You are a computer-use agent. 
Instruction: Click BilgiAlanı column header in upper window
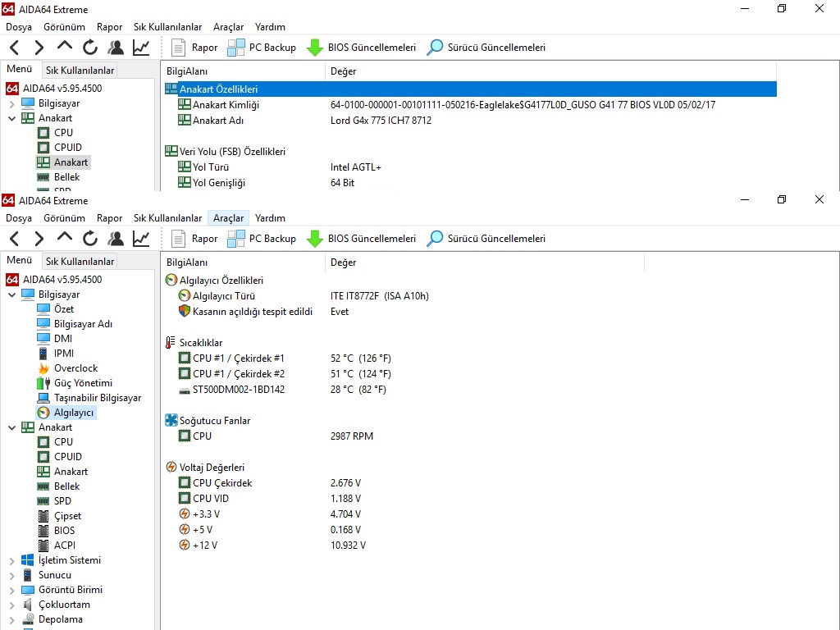pos(243,71)
